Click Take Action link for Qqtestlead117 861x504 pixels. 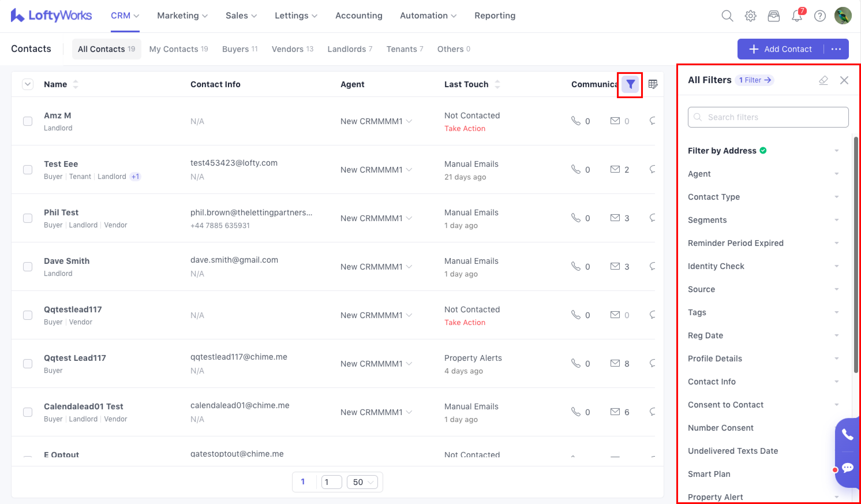click(x=465, y=322)
